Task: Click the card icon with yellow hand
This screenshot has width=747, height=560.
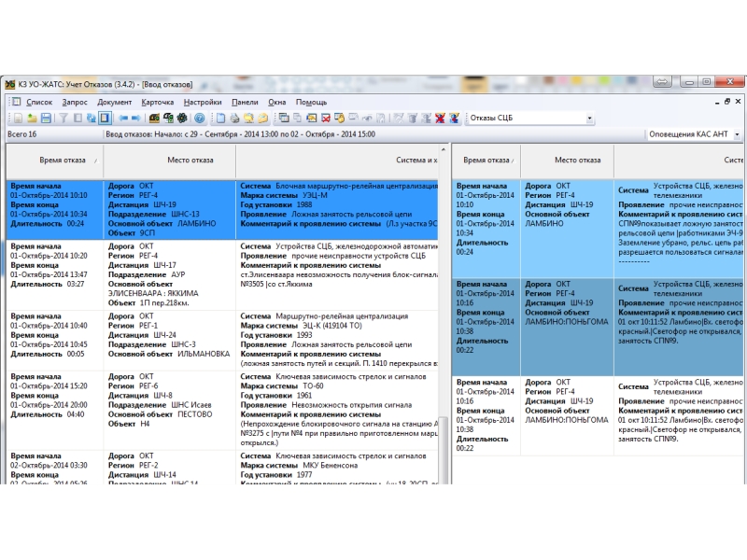Action: coord(340,119)
